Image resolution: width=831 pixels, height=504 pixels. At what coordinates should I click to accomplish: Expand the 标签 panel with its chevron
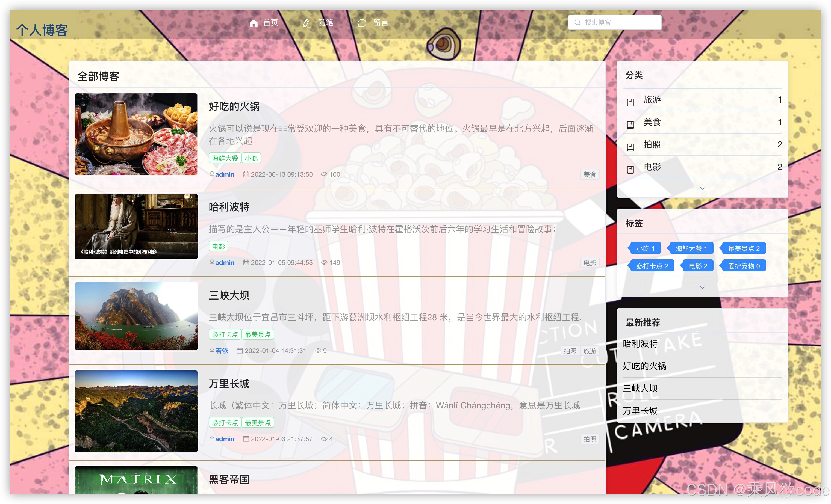click(x=703, y=287)
